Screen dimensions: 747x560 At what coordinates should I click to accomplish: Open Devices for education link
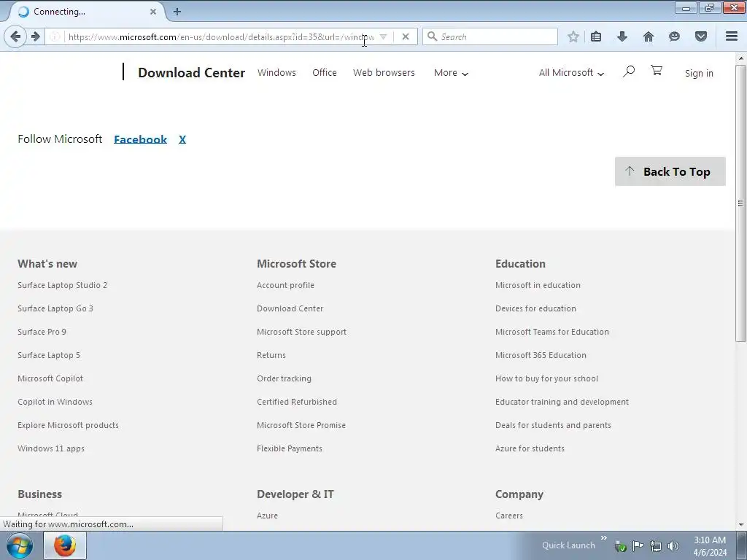536,308
